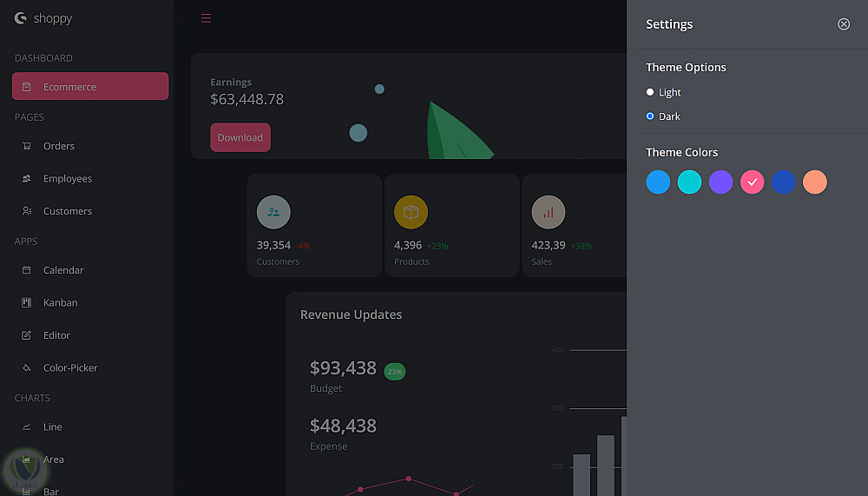The width and height of the screenshot is (868, 496).
Task: Click the Employees people icon
Action: pyautogui.click(x=27, y=178)
